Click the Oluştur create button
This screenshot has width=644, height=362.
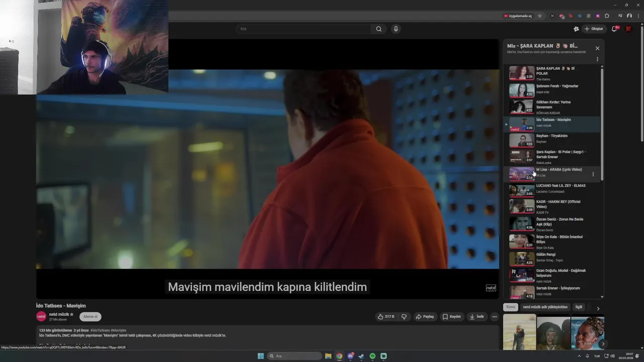pyautogui.click(x=594, y=29)
